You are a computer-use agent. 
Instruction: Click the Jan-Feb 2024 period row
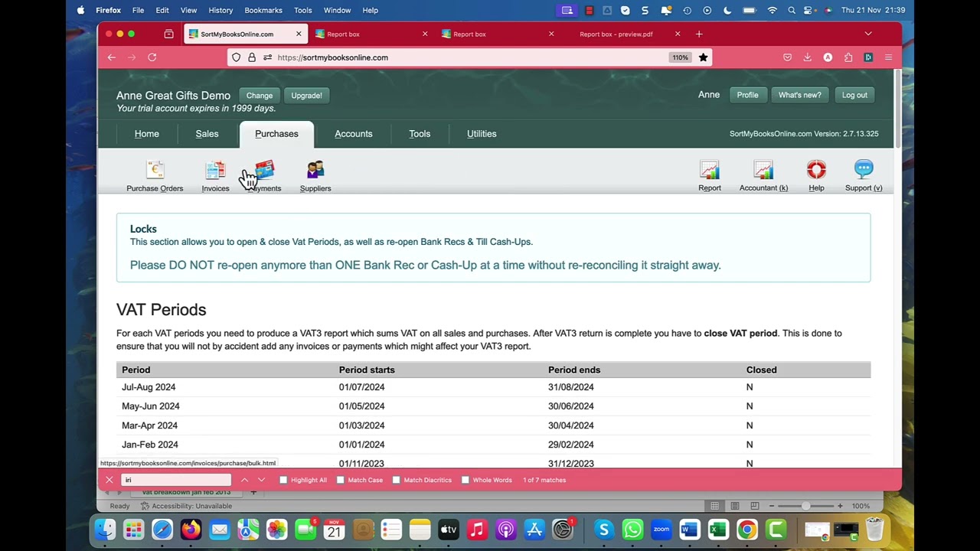493,445
